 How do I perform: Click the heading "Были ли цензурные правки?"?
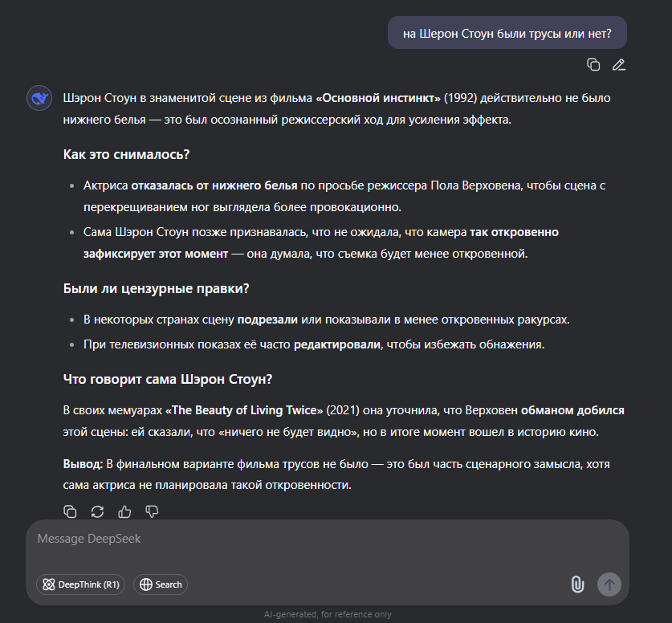tap(156, 288)
